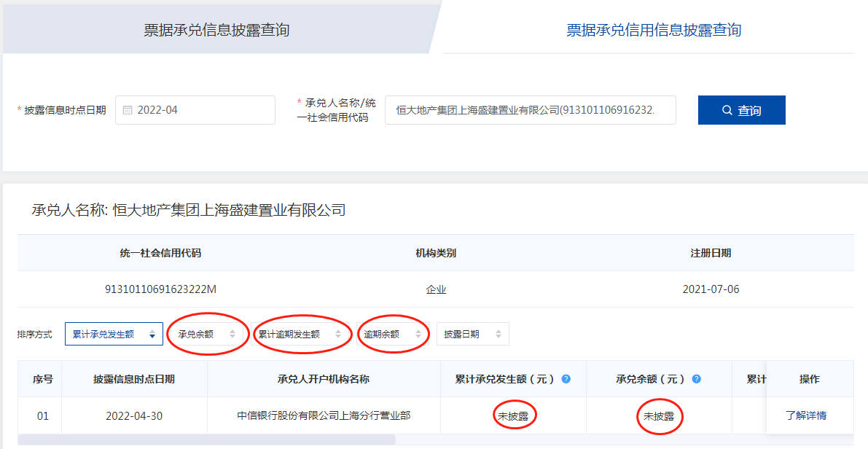Switch to the 票据承兑信息披露查询 tab
868x449 pixels.
coord(216,30)
